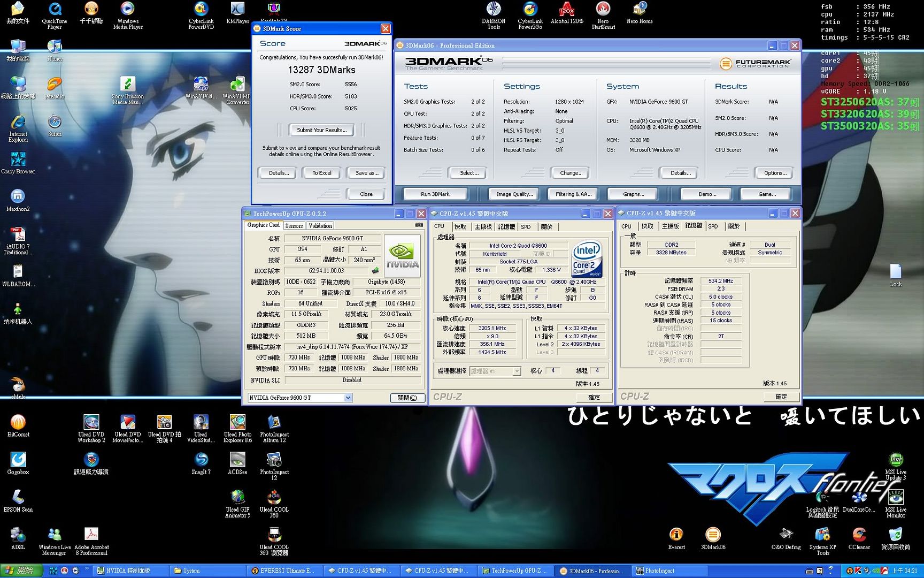Switch to Validation tab in GPU-Z
The height and width of the screenshot is (578, 924).
click(320, 226)
